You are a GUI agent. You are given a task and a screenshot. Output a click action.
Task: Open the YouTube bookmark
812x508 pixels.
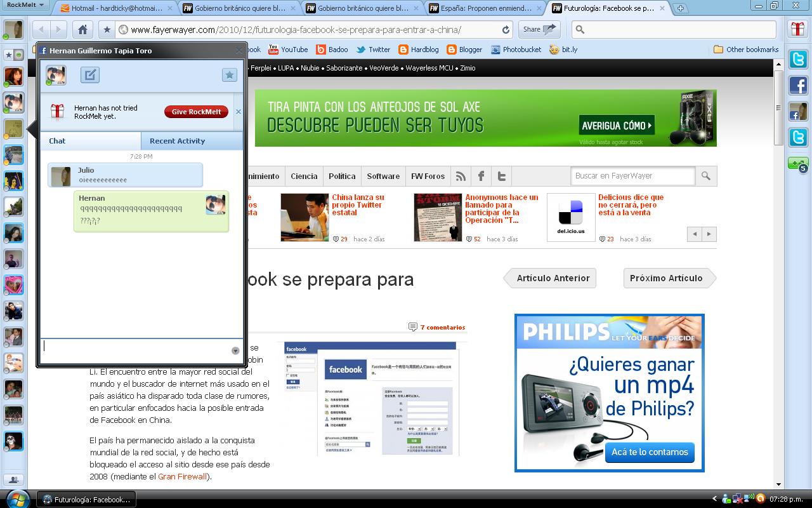tap(288, 50)
